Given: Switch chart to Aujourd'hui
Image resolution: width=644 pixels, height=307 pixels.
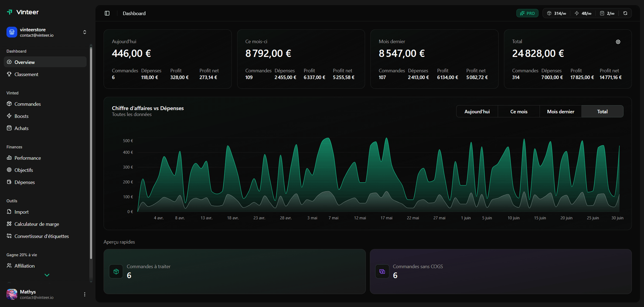Looking at the screenshot, I should tap(477, 111).
